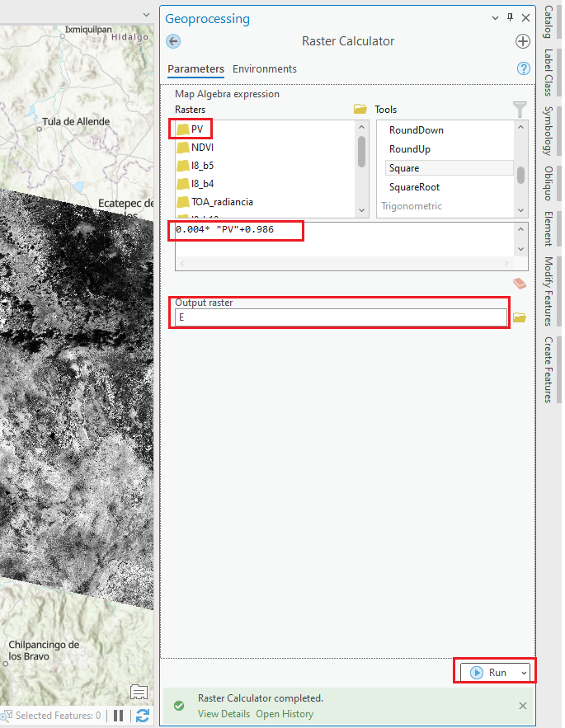Image resolution: width=565 pixels, height=728 pixels.
Task: Open the Run button dropdown arrow
Action: (x=523, y=673)
